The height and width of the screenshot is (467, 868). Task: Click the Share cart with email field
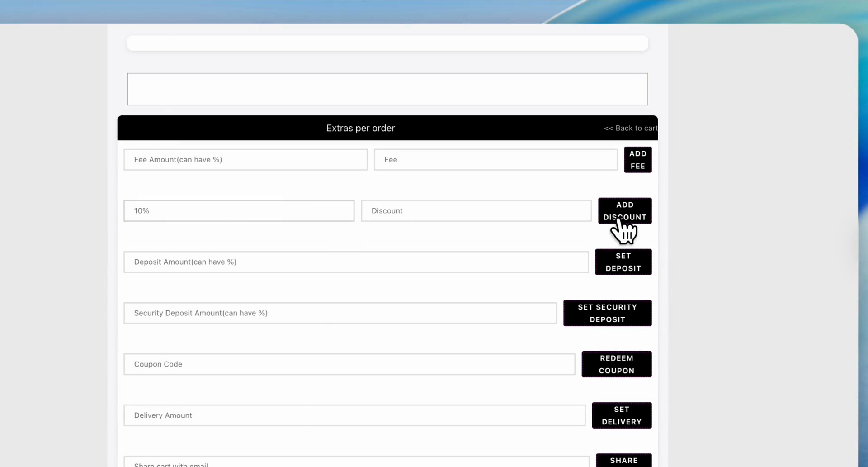[x=356, y=462]
